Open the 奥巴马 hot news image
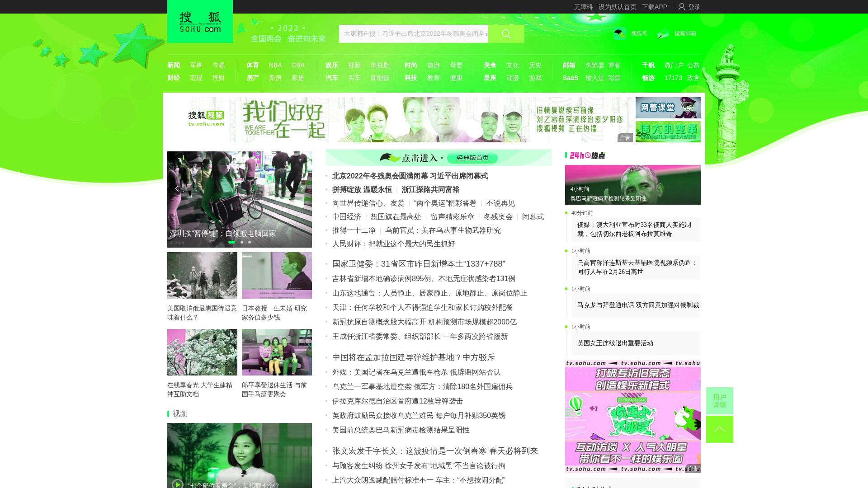The image size is (868, 488). click(633, 185)
